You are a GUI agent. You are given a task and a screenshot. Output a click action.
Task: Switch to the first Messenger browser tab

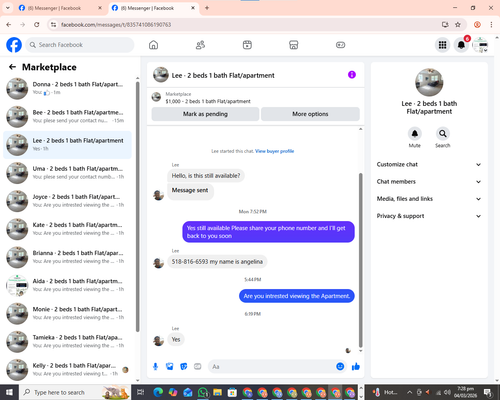pos(60,8)
